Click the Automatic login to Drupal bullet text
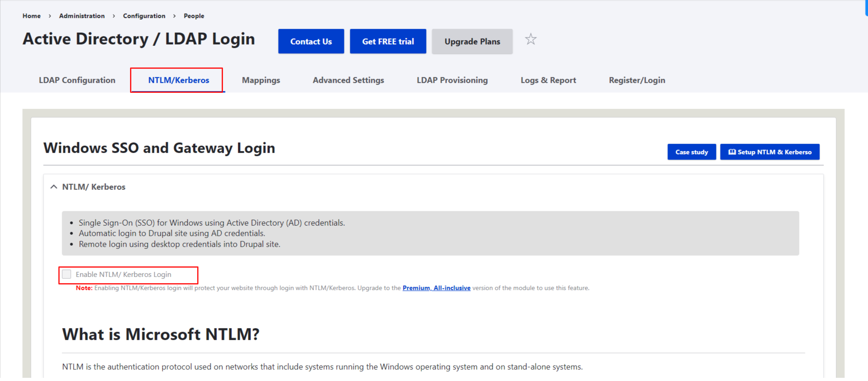868x381 pixels. 172,233
